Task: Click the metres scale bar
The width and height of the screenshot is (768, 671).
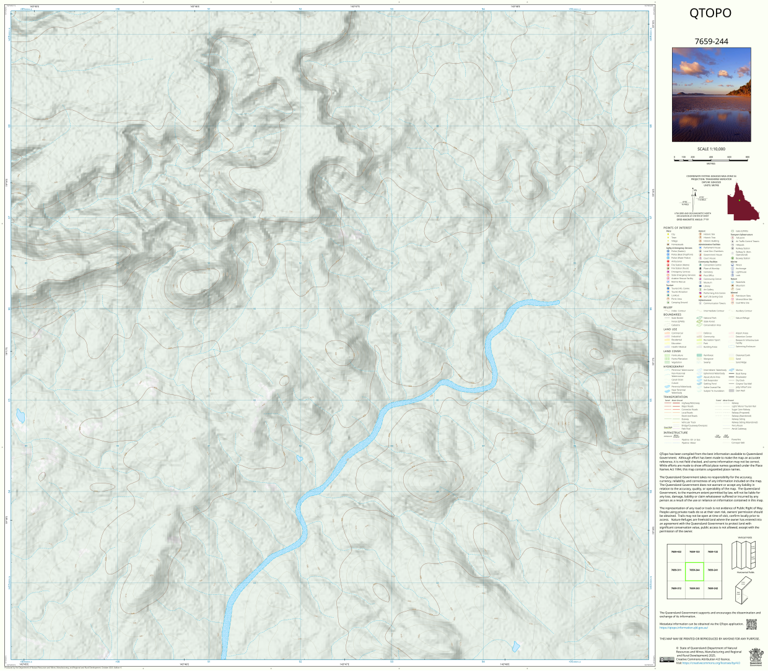Action: (x=711, y=158)
